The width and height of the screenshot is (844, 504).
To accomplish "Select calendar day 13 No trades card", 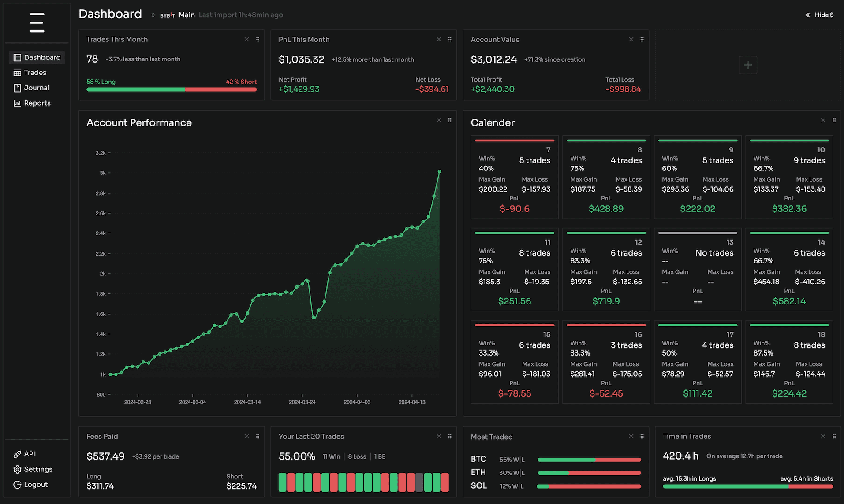I will (698, 270).
